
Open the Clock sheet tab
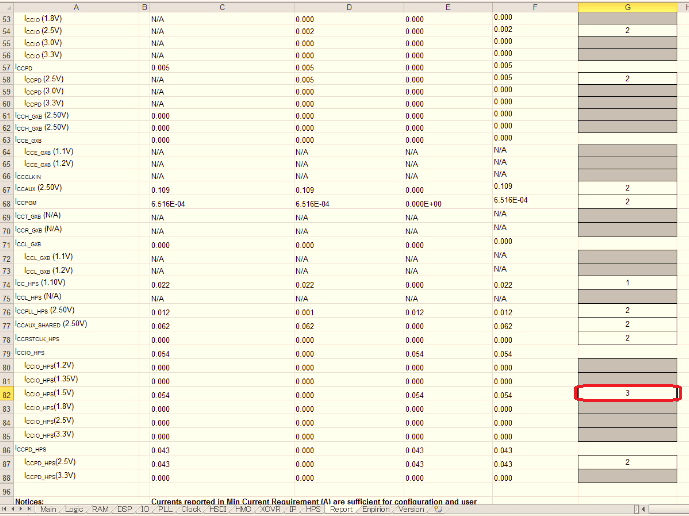tap(191, 510)
